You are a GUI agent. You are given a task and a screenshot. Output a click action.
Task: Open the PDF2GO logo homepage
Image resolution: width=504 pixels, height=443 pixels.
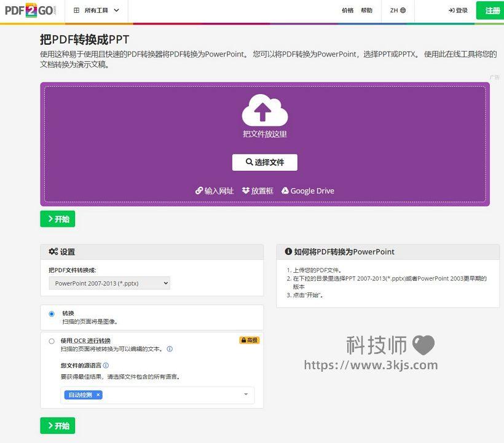click(x=31, y=10)
